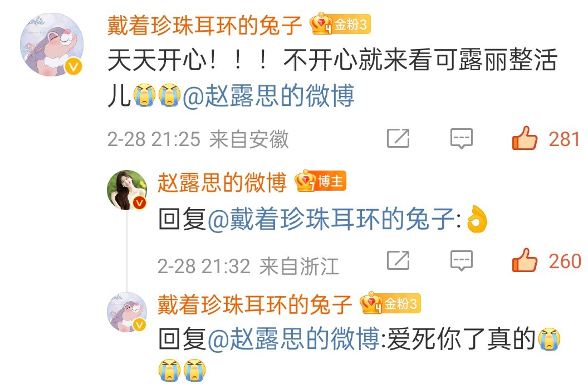The width and height of the screenshot is (588, 388).
Task: Tap the 金粉3 badge on top comment
Action: pyautogui.click(x=340, y=24)
